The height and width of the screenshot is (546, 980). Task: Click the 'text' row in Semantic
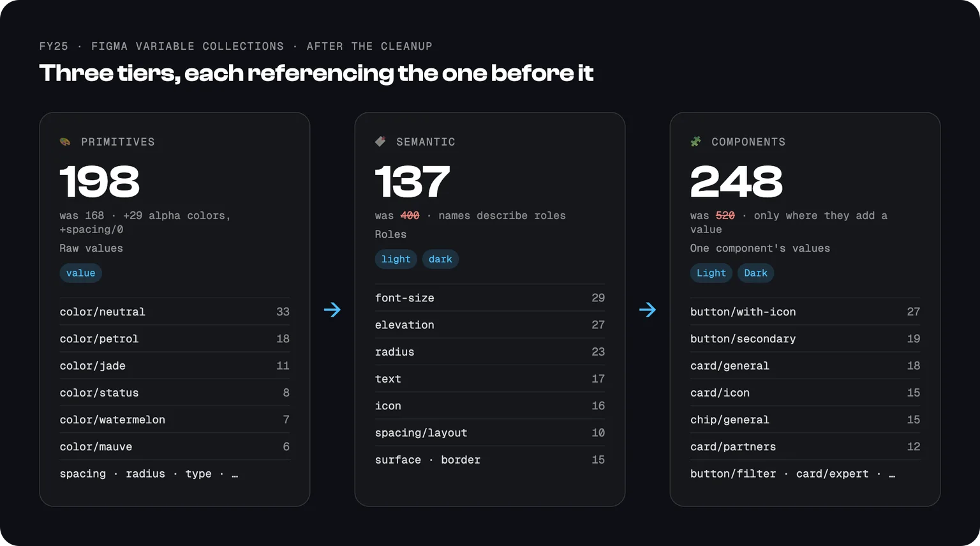tap(490, 379)
